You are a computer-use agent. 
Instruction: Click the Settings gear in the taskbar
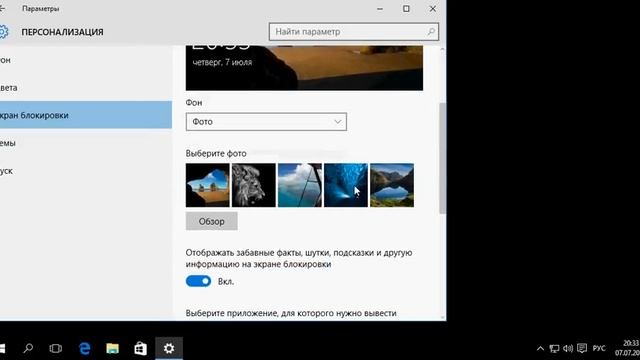(x=169, y=348)
